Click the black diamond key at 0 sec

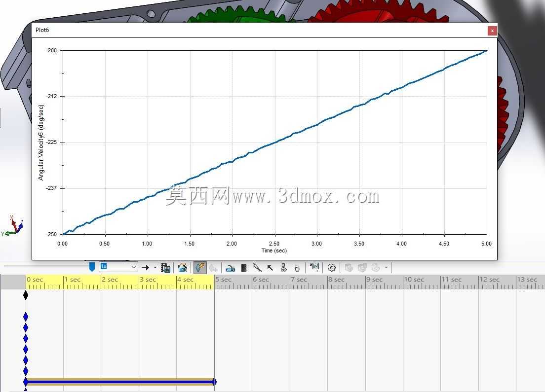click(25, 295)
